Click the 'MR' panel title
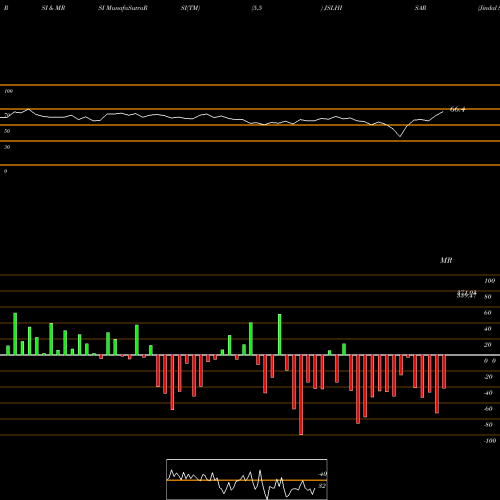This screenshot has height=500, width=500. [446, 260]
